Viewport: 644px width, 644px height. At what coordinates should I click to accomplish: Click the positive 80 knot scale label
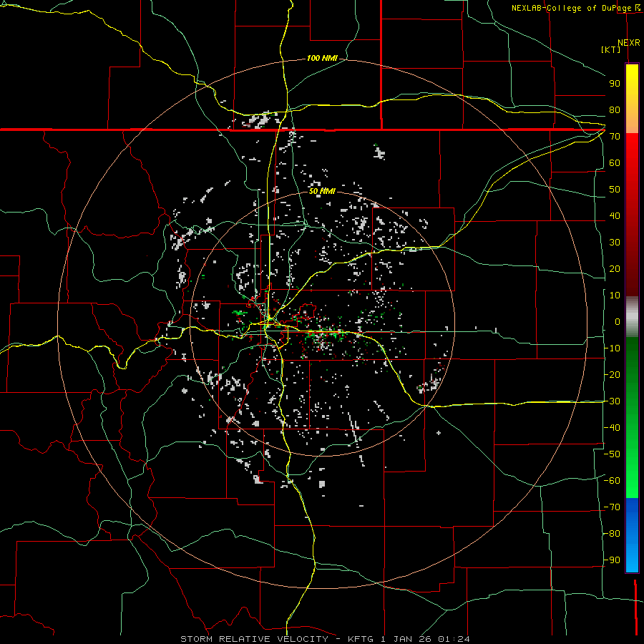(x=615, y=110)
